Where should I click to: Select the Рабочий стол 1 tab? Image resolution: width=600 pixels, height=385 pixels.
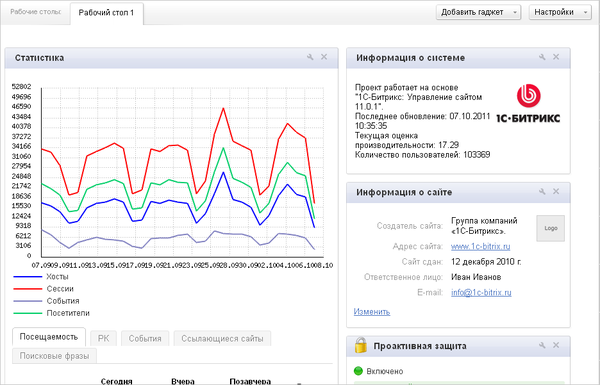(106, 13)
